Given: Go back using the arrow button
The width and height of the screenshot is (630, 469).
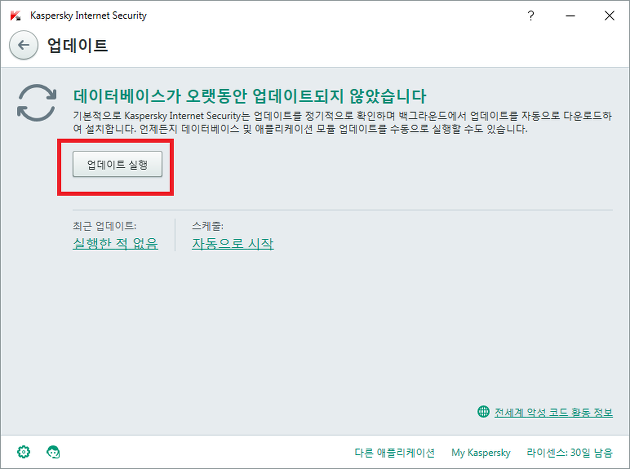Looking at the screenshot, I should point(24,45).
